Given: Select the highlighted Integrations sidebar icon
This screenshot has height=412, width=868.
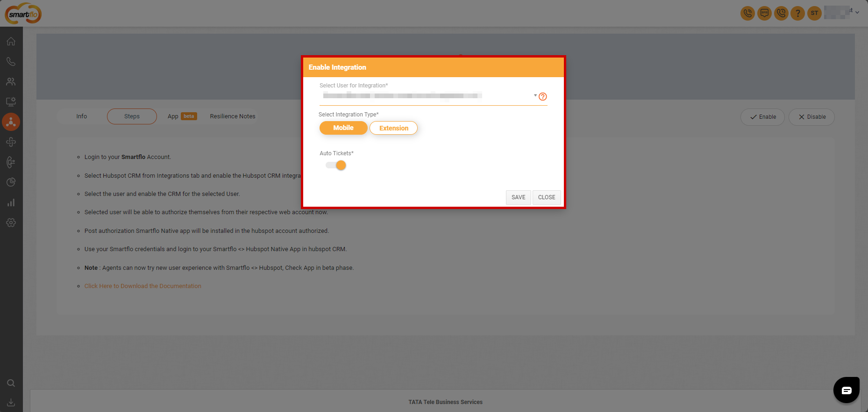Looking at the screenshot, I should pyautogui.click(x=11, y=122).
